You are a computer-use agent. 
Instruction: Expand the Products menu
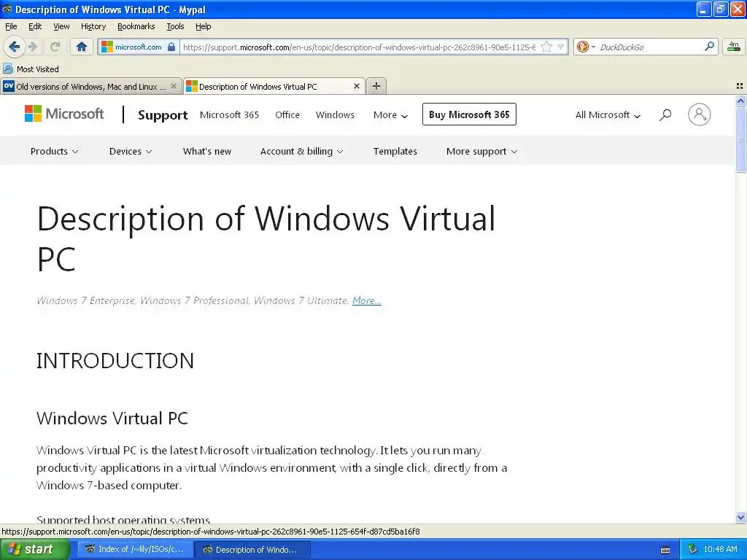pos(54,152)
